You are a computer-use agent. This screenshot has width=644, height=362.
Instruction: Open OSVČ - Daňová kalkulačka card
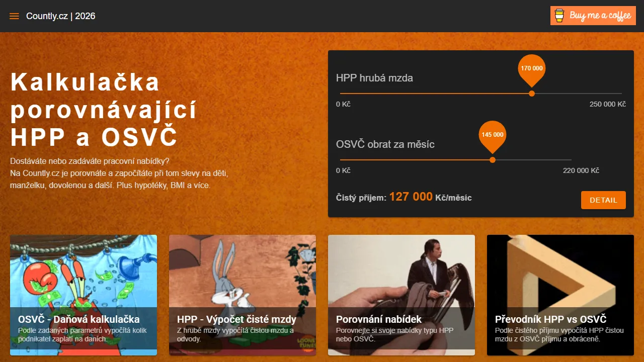[84, 295]
